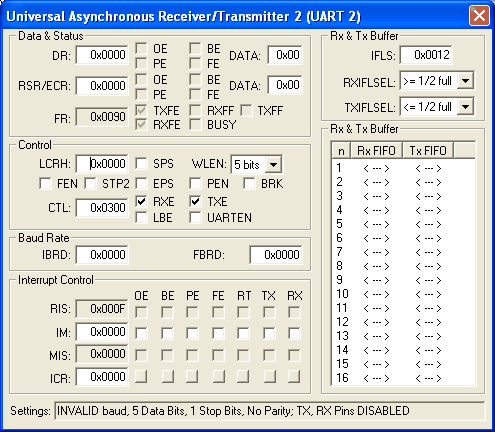This screenshot has width=495, height=432.
Task: Click the ICR row RX clear button
Action: point(294,376)
